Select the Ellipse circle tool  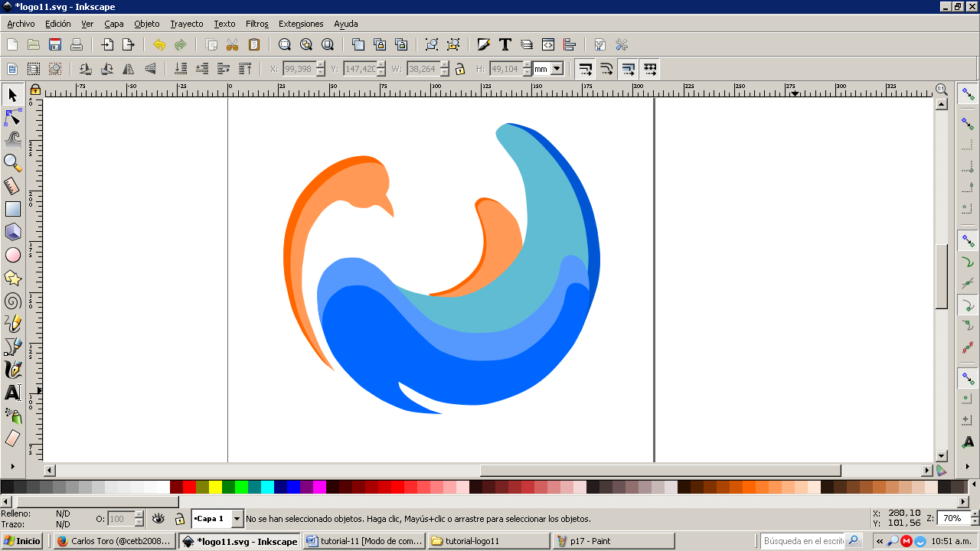click(12, 255)
